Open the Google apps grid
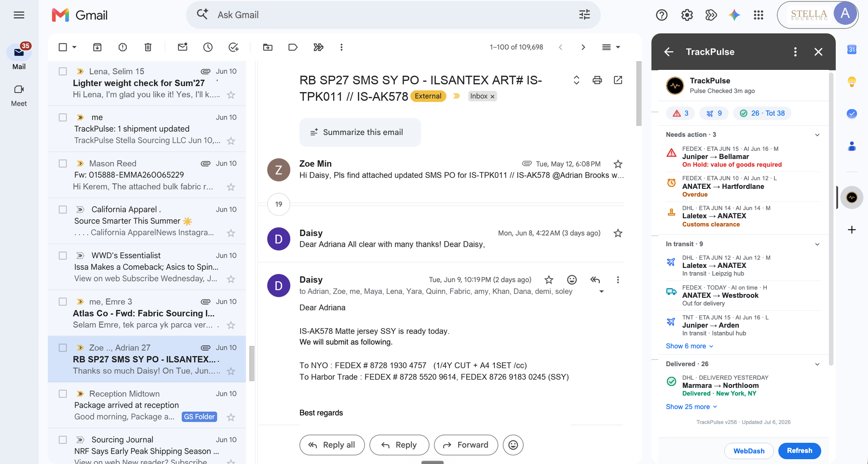 coord(759,15)
